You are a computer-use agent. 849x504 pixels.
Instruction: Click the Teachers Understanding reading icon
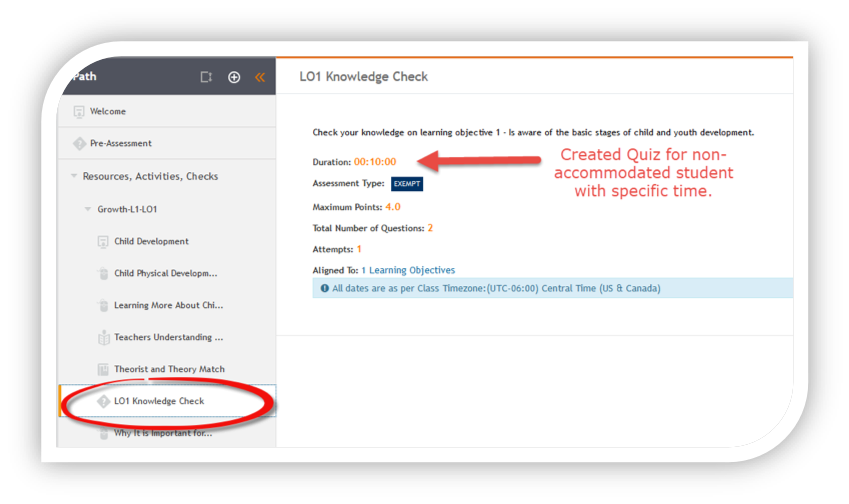click(x=103, y=338)
